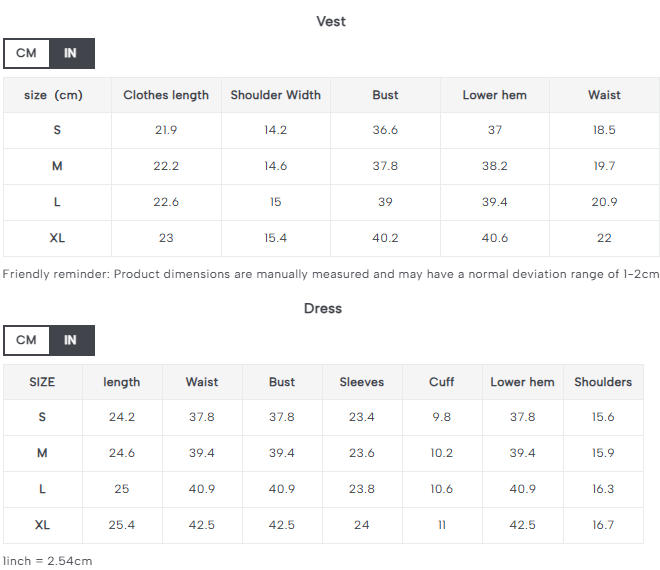The height and width of the screenshot is (570, 660).
Task: Select IN units for Dress chart
Action: [x=71, y=340]
